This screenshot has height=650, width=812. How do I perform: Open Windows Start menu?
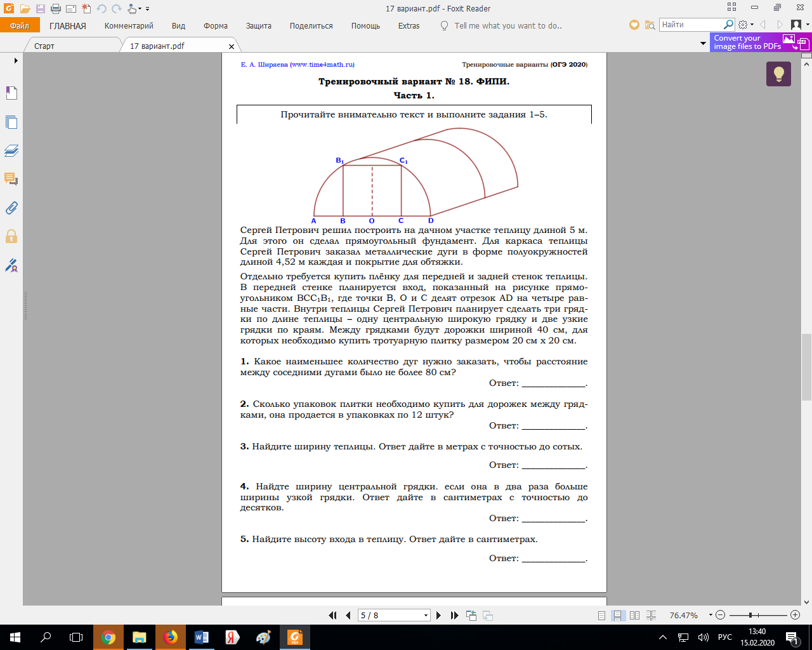[15, 637]
